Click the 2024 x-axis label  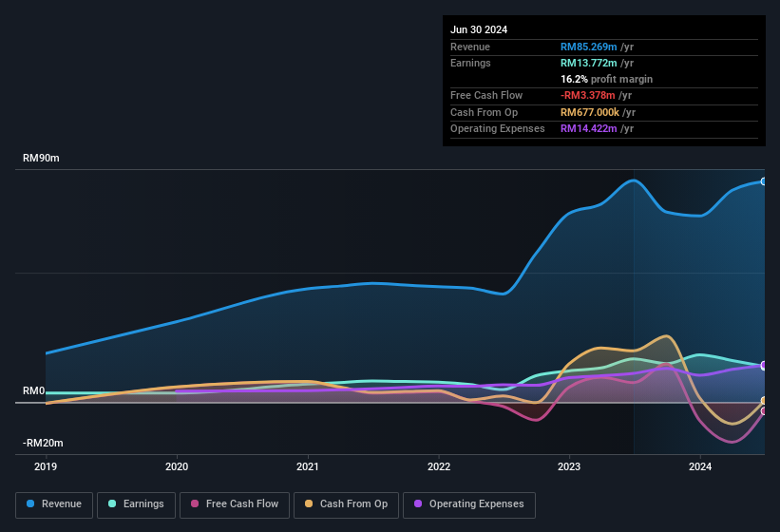pos(700,466)
